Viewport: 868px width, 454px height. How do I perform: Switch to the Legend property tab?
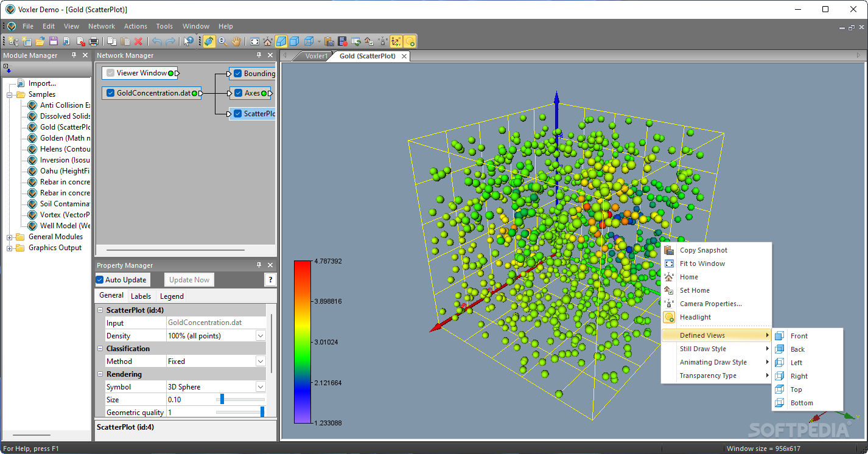[x=172, y=296]
